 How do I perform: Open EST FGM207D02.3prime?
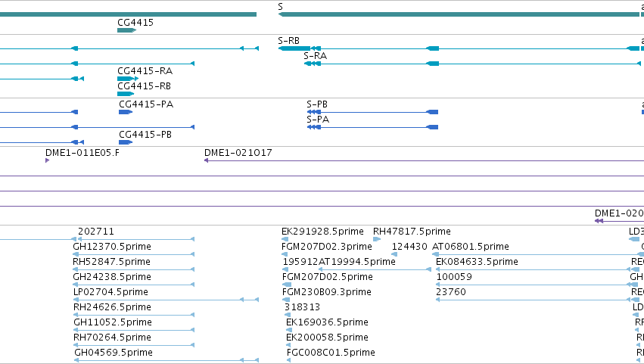[x=327, y=247]
